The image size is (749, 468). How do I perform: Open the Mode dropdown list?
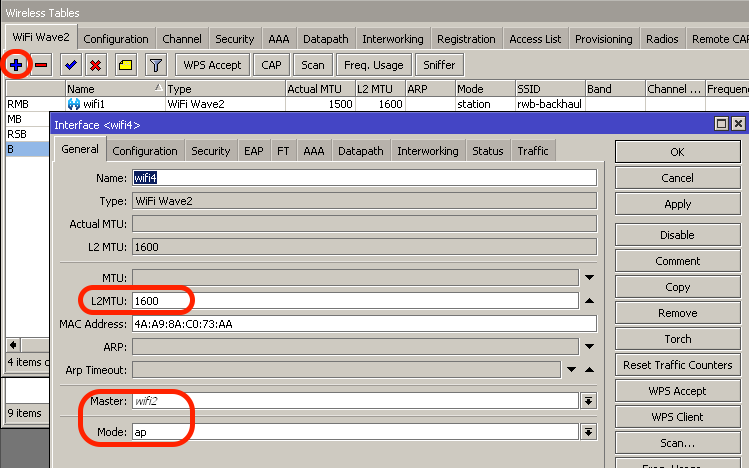(x=589, y=433)
